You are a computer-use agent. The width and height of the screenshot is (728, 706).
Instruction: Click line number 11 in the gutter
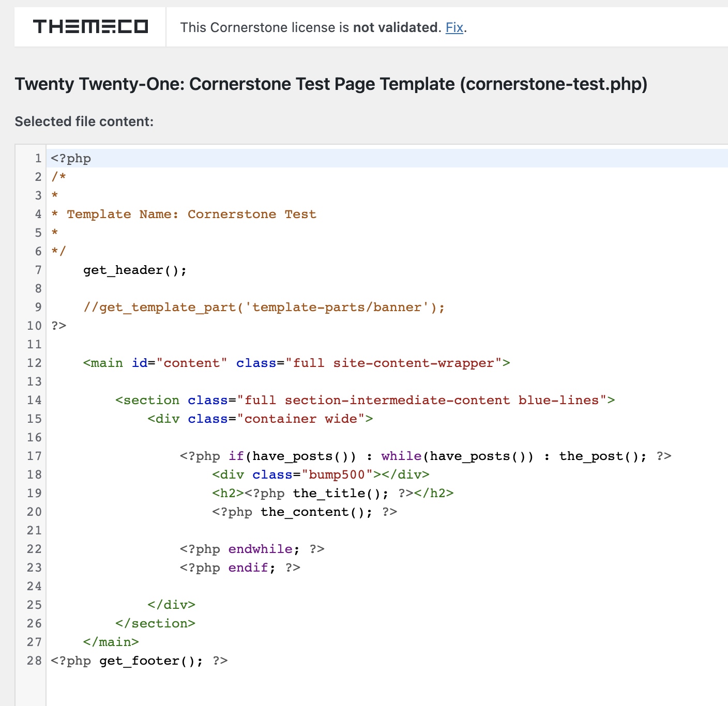click(34, 345)
